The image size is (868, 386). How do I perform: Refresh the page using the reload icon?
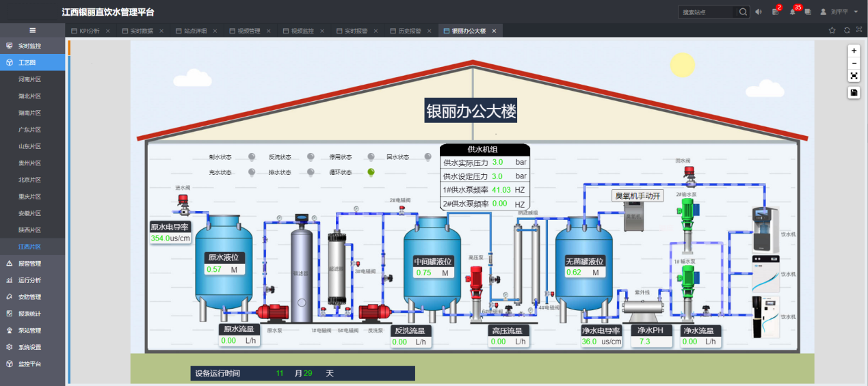click(847, 30)
